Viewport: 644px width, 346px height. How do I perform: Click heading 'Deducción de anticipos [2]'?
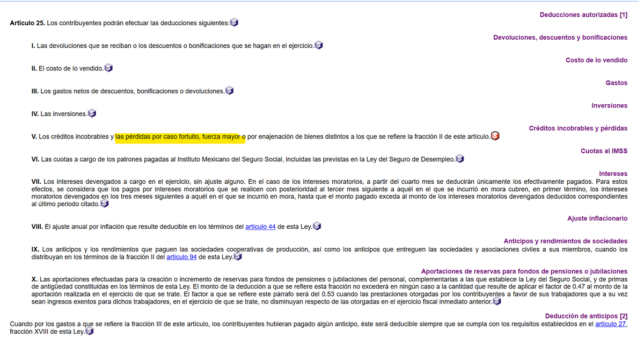point(586,316)
